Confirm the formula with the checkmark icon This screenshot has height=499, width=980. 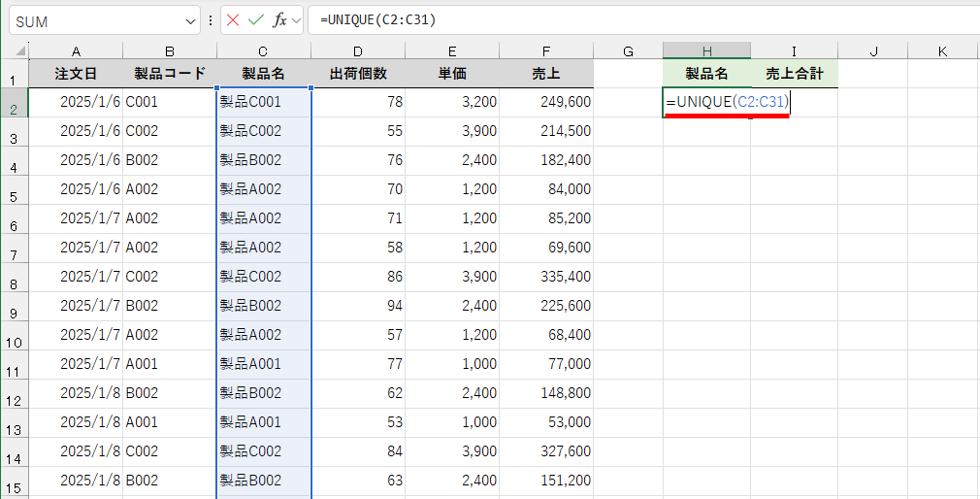(255, 20)
